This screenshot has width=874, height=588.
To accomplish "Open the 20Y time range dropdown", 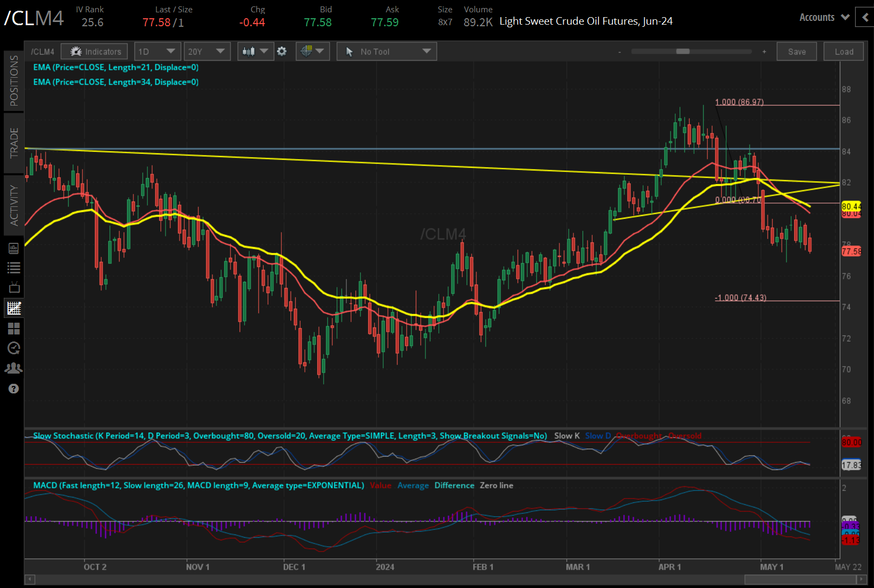I will click(206, 51).
